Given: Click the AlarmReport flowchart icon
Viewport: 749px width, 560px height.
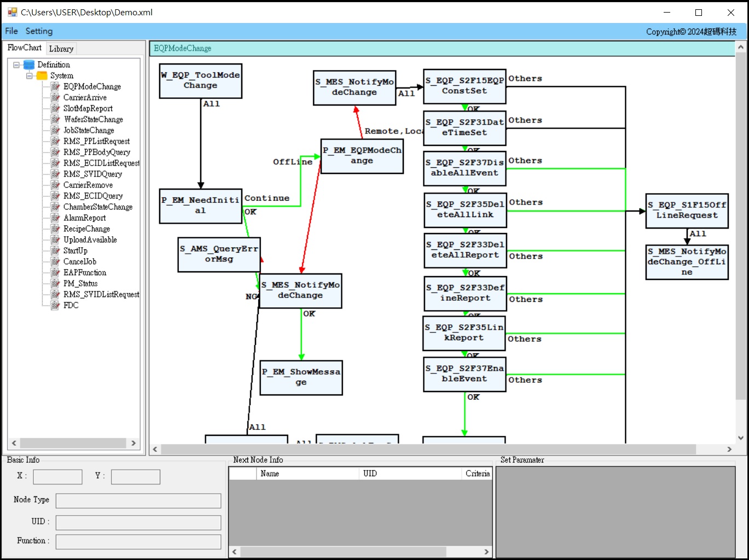Looking at the screenshot, I should point(55,218).
